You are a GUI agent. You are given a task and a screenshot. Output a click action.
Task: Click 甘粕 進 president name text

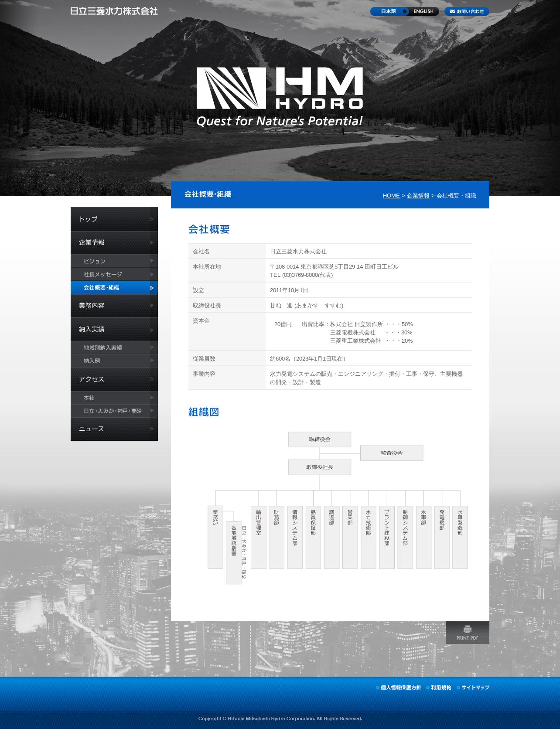coord(307,306)
